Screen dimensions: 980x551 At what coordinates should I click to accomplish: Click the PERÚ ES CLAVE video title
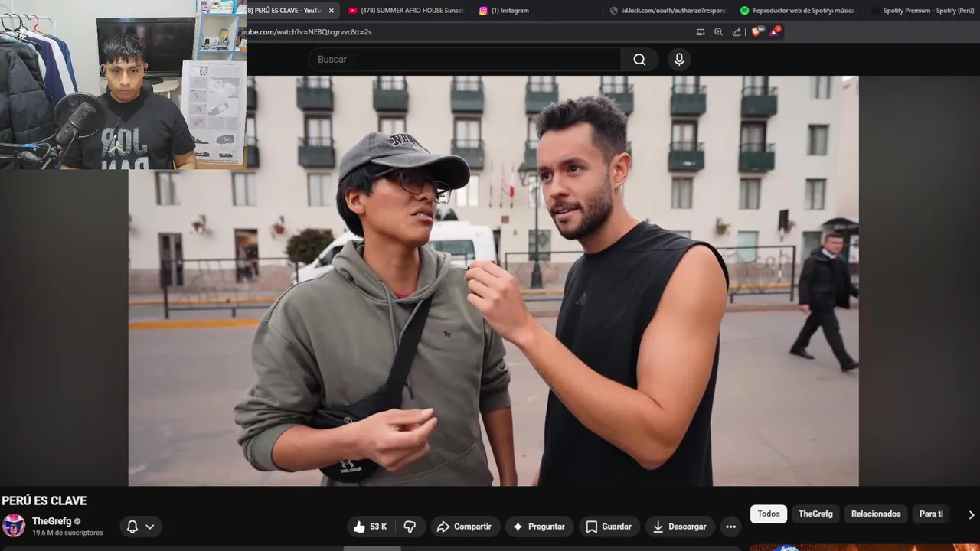click(44, 500)
